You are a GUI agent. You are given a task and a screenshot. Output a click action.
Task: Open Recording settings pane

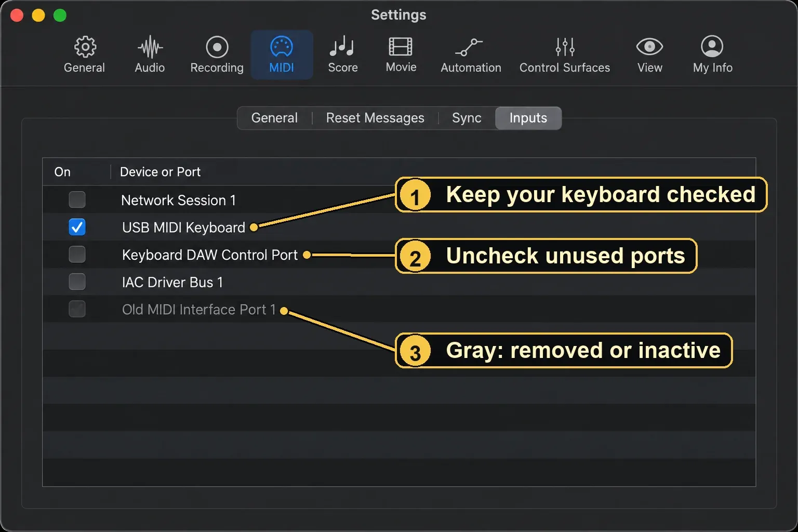(x=217, y=55)
